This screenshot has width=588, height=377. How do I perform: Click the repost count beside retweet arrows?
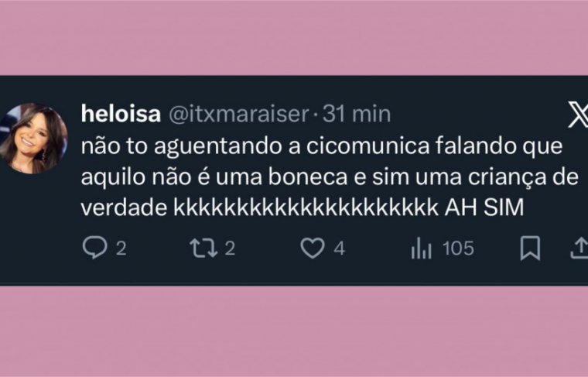230,248
